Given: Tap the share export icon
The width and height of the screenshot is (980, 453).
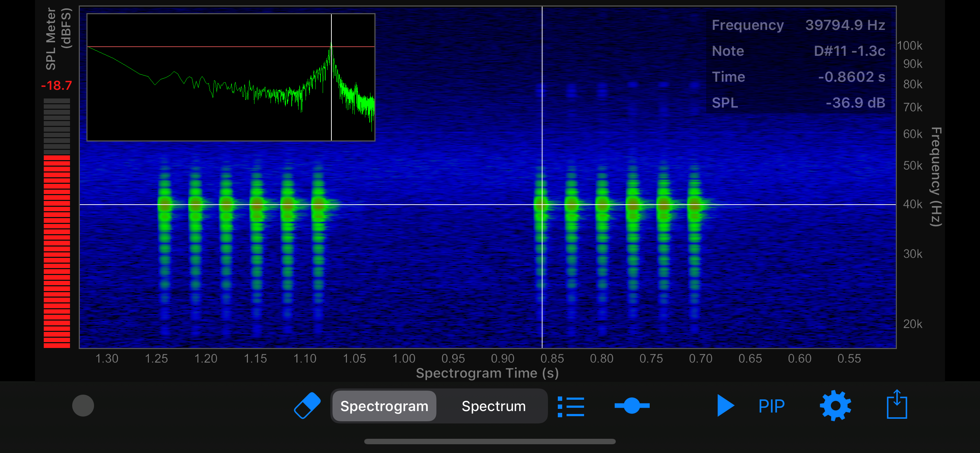Looking at the screenshot, I should (897, 404).
